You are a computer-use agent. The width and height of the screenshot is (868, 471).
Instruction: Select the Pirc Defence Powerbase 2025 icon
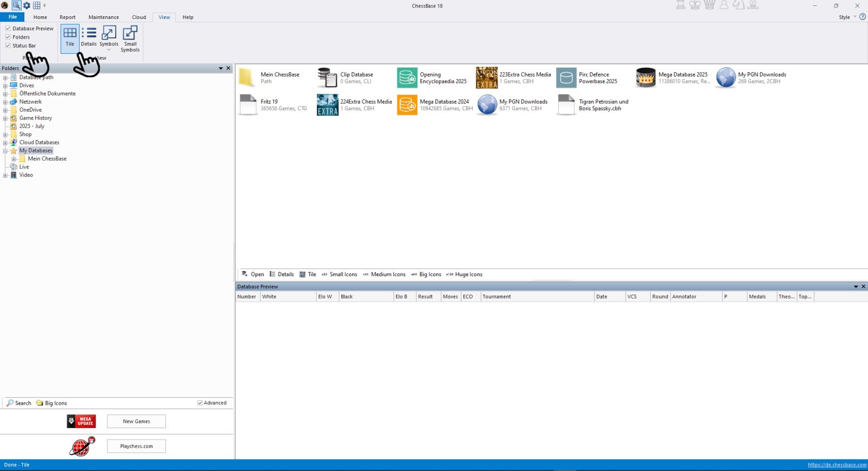click(566, 78)
